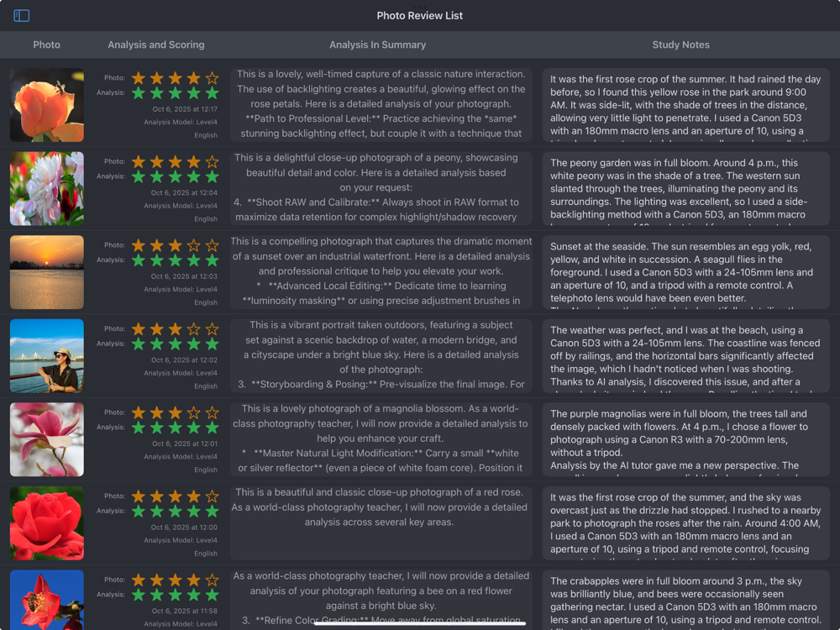Click the Analysis and Scoring column header
The width and height of the screenshot is (840, 630).
156,45
